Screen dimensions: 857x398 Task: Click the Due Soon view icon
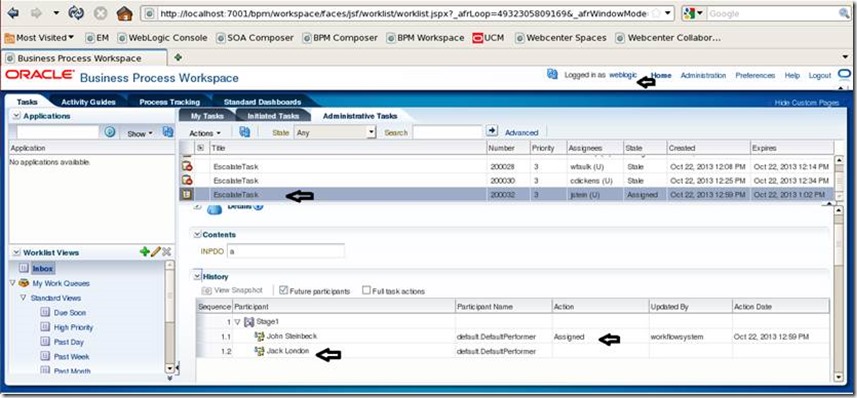(x=46, y=312)
